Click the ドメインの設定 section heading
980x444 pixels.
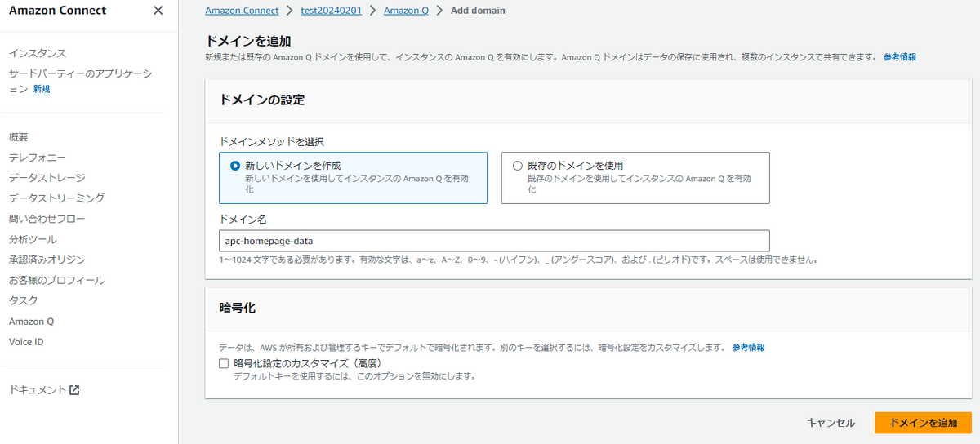[x=262, y=100]
